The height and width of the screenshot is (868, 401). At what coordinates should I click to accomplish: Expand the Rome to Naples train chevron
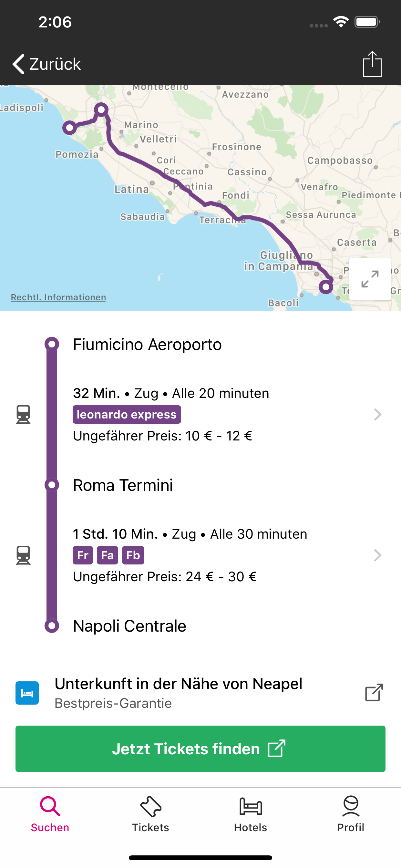click(377, 555)
